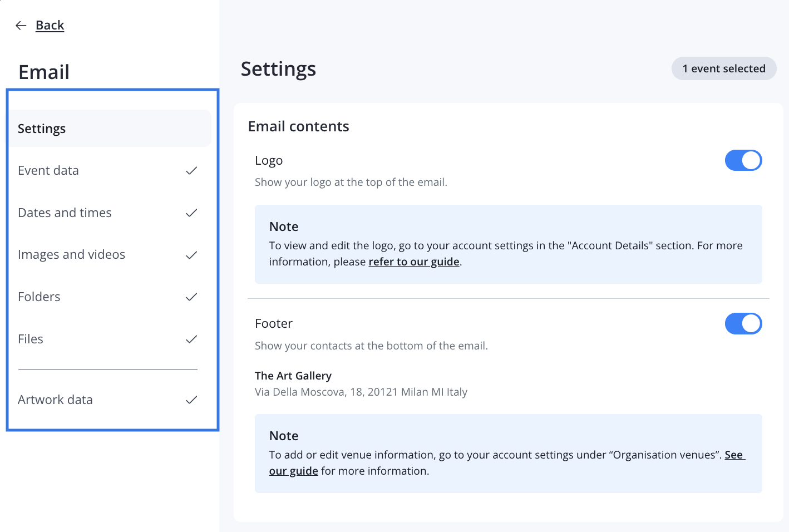This screenshot has height=532, width=789.
Task: Select Folders in the Email sidebar
Action: pyautogui.click(x=39, y=297)
